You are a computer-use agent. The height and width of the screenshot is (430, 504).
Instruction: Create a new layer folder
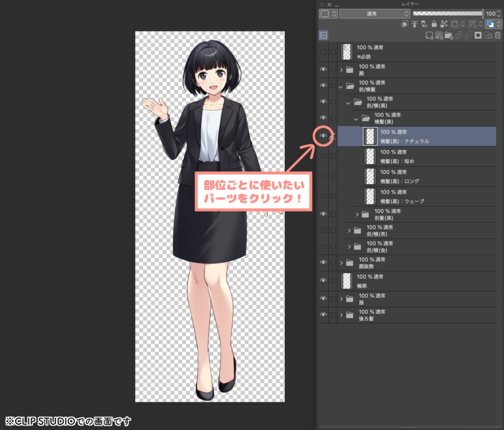[x=449, y=35]
